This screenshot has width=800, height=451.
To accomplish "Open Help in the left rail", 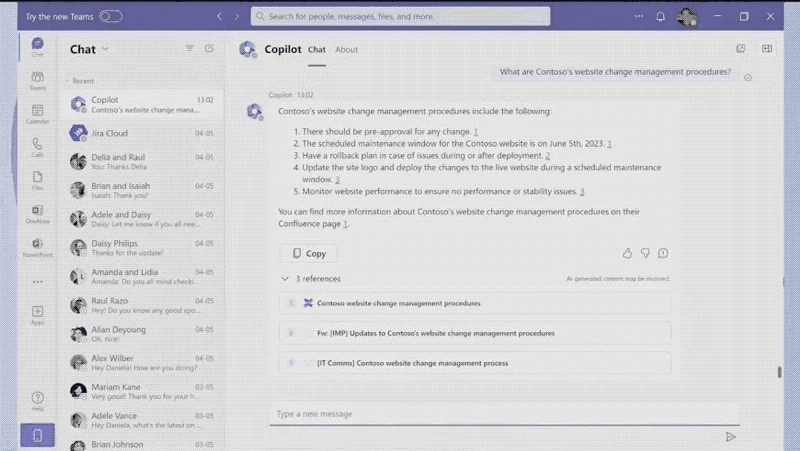I will [x=37, y=400].
